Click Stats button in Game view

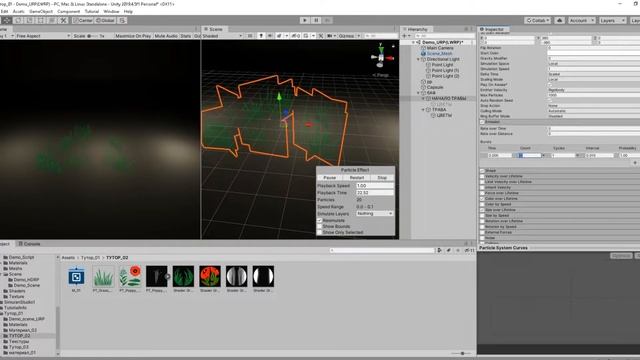click(186, 36)
